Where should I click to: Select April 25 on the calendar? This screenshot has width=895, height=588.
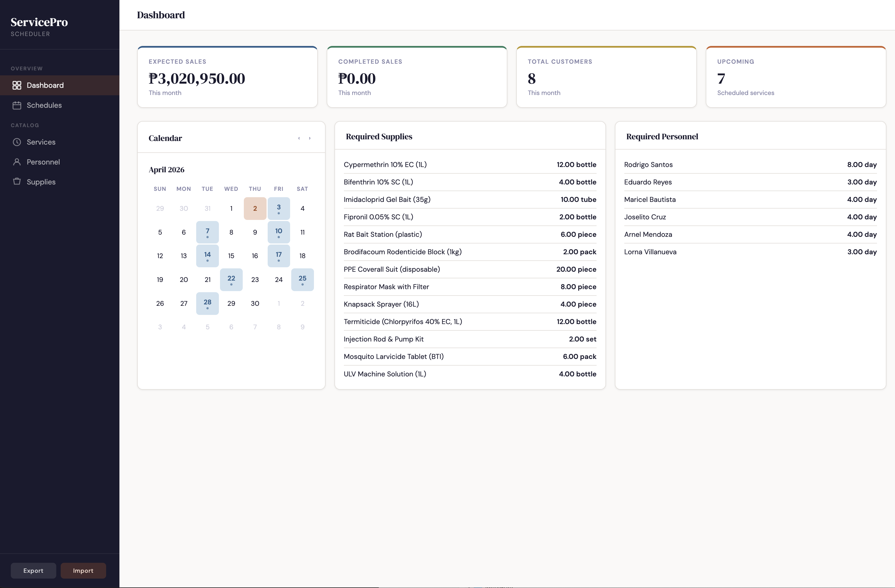pyautogui.click(x=302, y=279)
